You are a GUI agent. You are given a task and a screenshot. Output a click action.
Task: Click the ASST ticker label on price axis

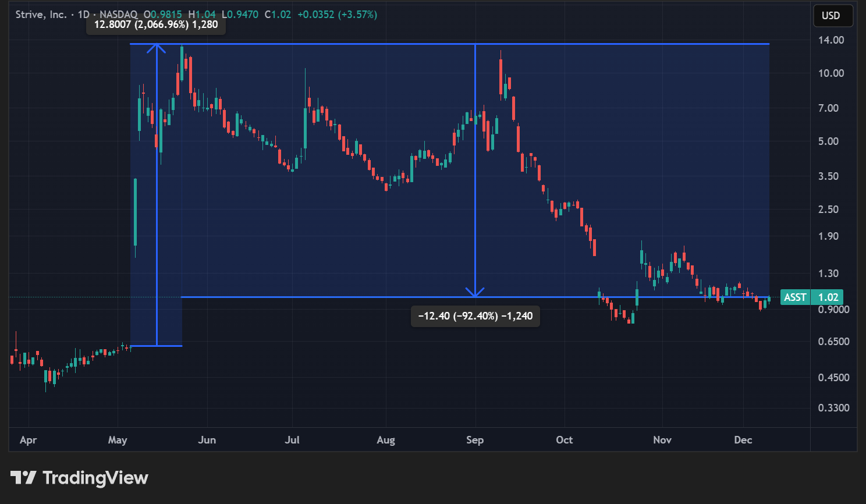coord(795,297)
